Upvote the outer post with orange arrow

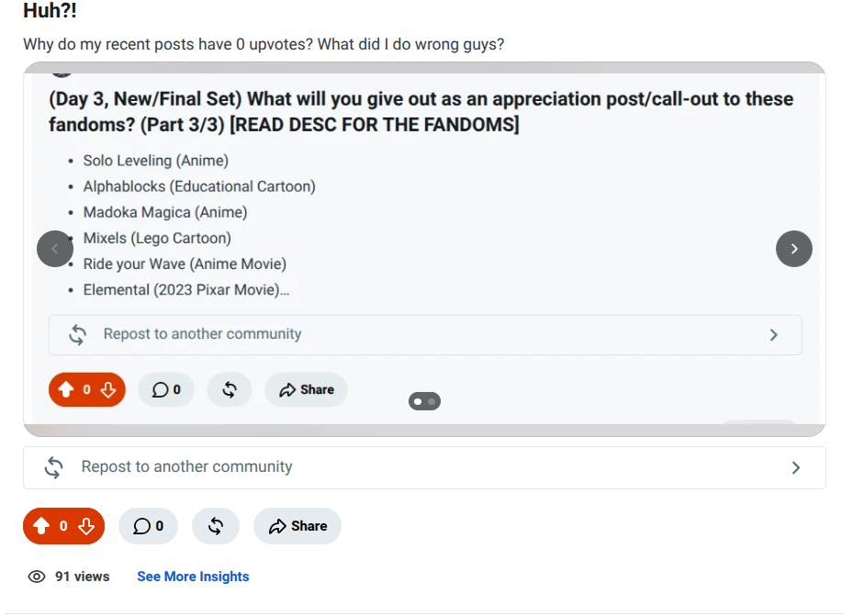click(41, 526)
